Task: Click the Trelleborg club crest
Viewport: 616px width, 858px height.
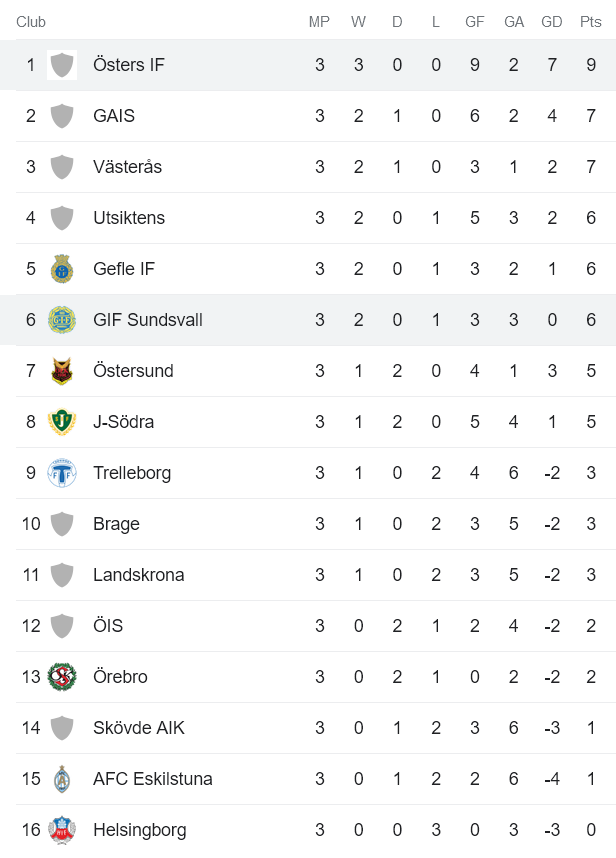Action: click(62, 472)
